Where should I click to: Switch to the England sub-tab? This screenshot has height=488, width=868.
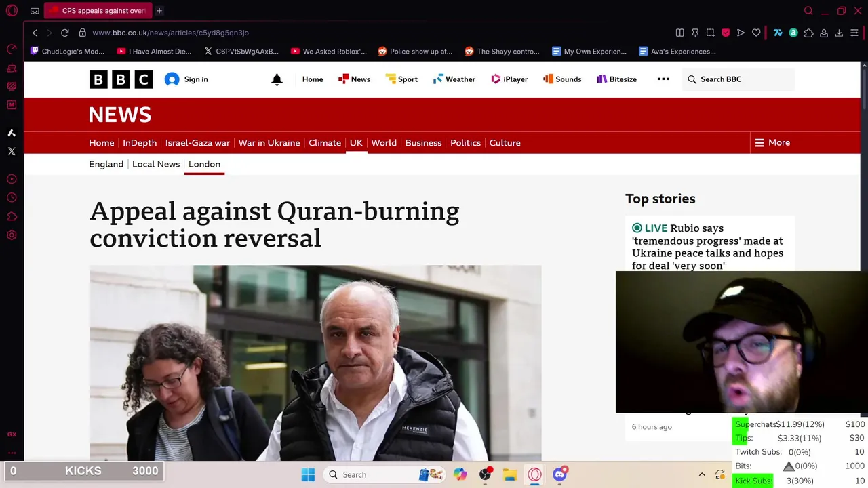[106, 164]
